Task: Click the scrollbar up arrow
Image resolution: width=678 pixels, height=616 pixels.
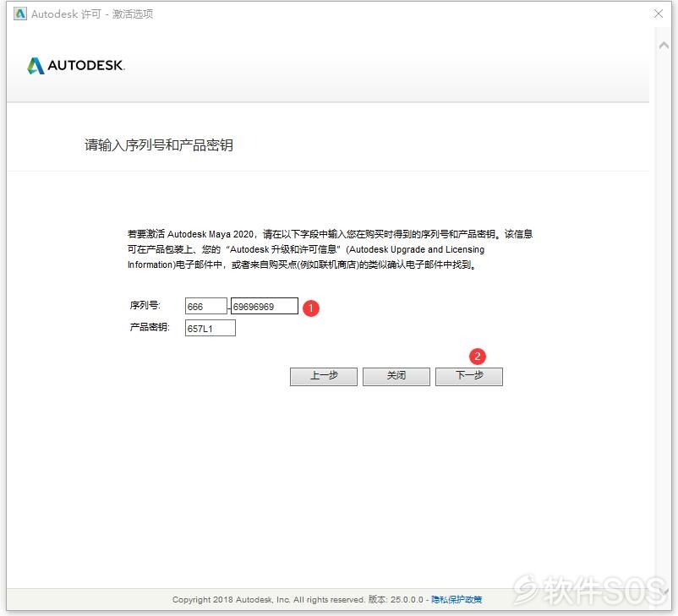Action: (664, 45)
